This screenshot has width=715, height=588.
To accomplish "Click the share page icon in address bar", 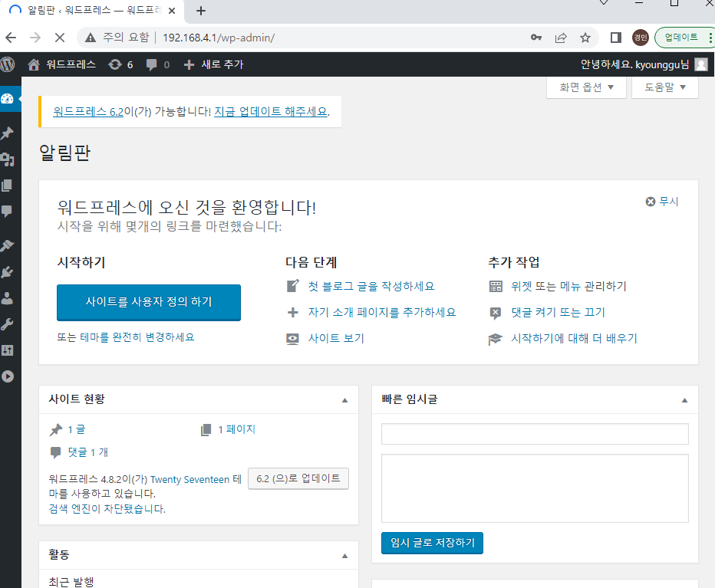I will pos(561,38).
